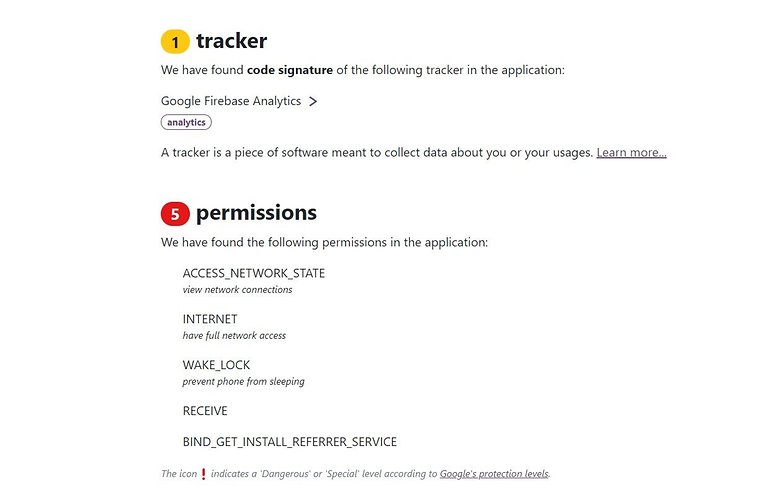The image size is (782, 491).
Task: Open Google Firebase Analytics tracker details
Action: click(x=231, y=101)
